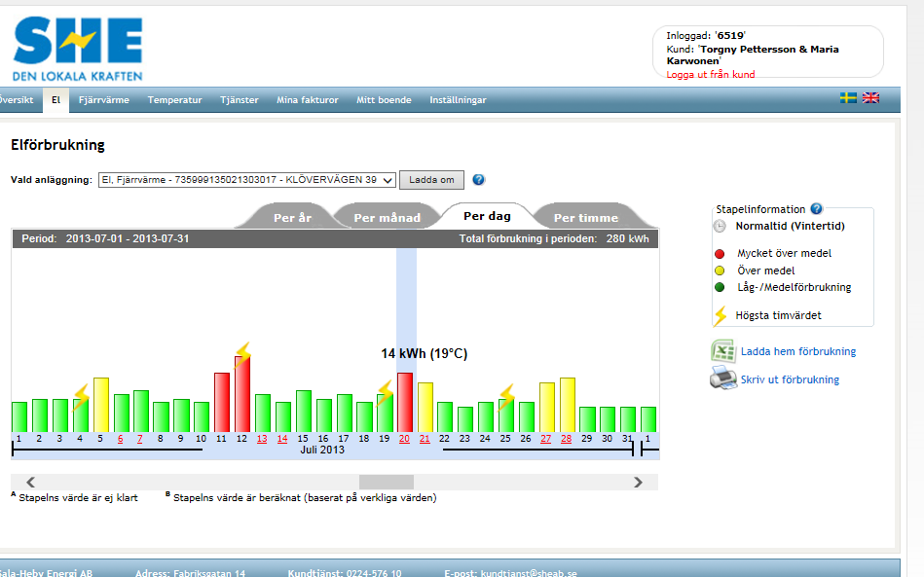Select the yellow bar for day 5
Image resolution: width=924 pixels, height=577 pixels.
tap(100, 405)
